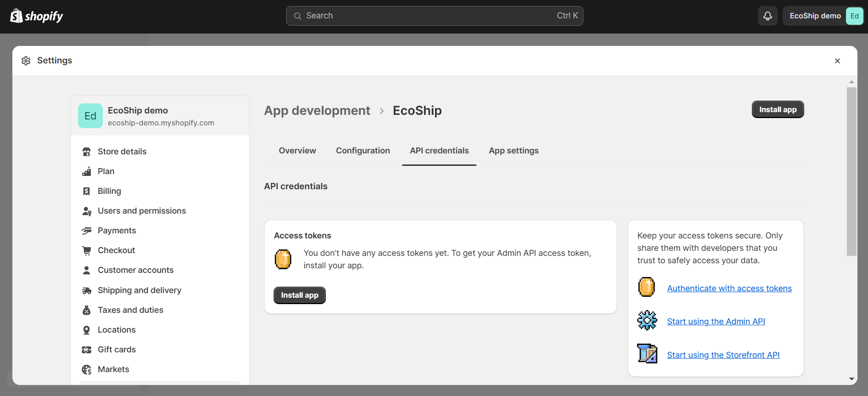Click the top-right Install app button
868x396 pixels.
(x=778, y=109)
